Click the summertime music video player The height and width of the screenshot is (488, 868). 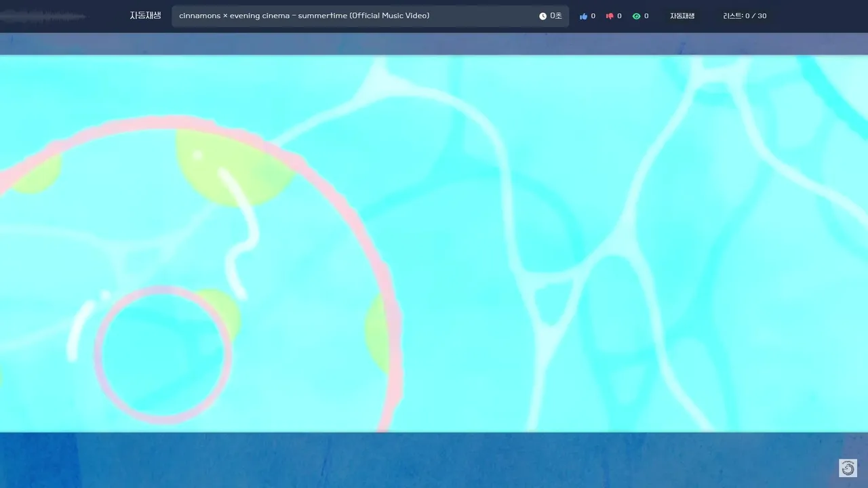point(434,243)
